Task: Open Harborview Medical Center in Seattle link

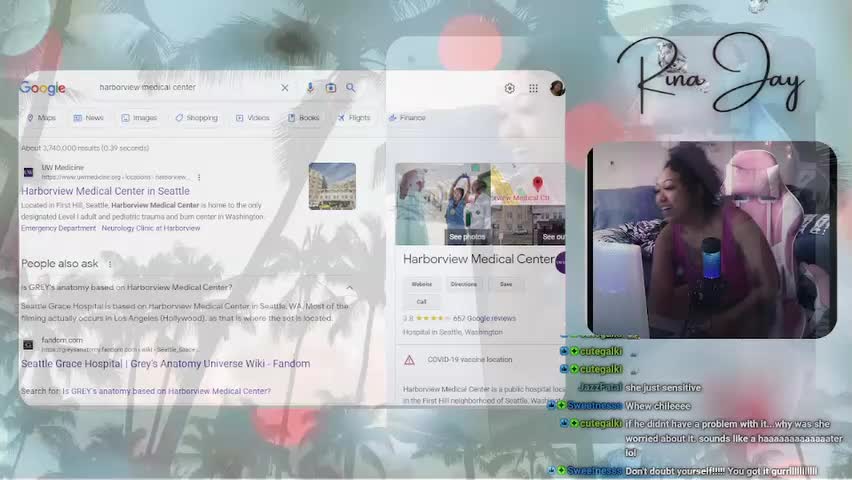Action: tap(105, 191)
